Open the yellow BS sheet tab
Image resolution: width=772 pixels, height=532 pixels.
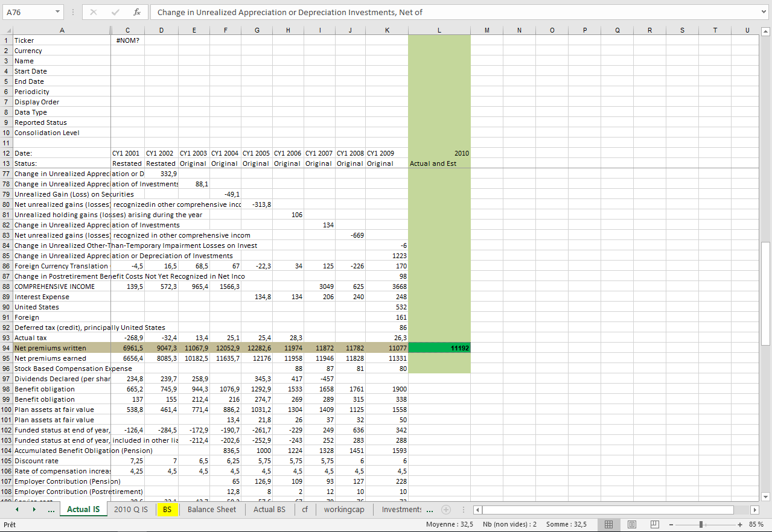click(x=167, y=510)
